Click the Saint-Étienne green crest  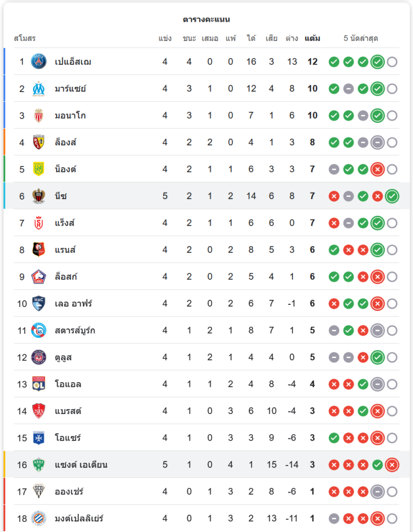pos(39,464)
